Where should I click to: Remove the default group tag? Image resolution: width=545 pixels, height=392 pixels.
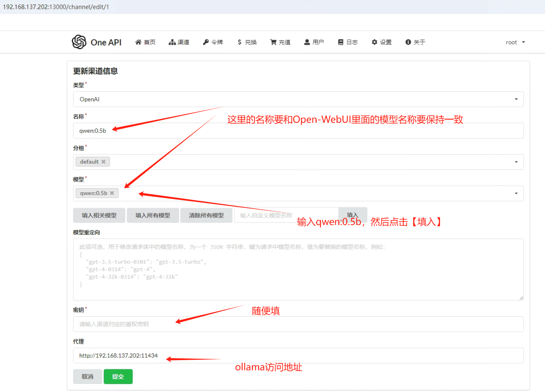coord(103,162)
